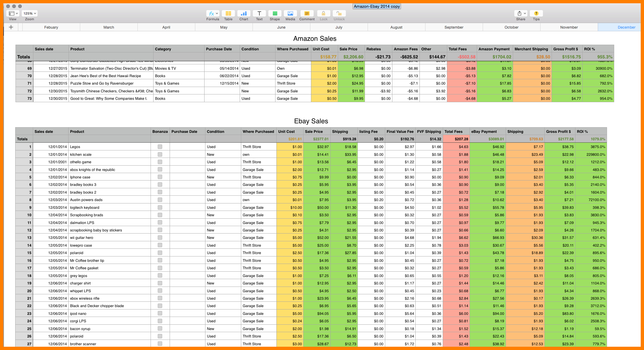Screen dimensions: 644x350
Task: Click the Lock toolbar button
Action: [x=323, y=13]
